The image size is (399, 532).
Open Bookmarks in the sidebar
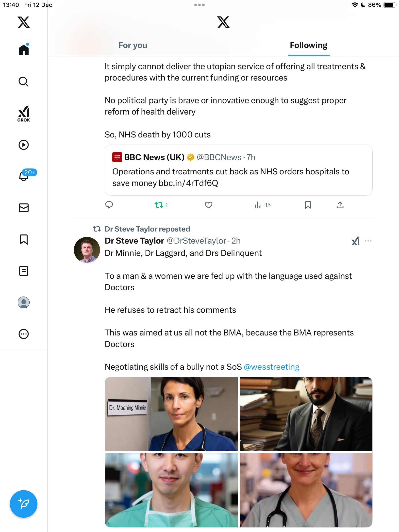point(24,239)
